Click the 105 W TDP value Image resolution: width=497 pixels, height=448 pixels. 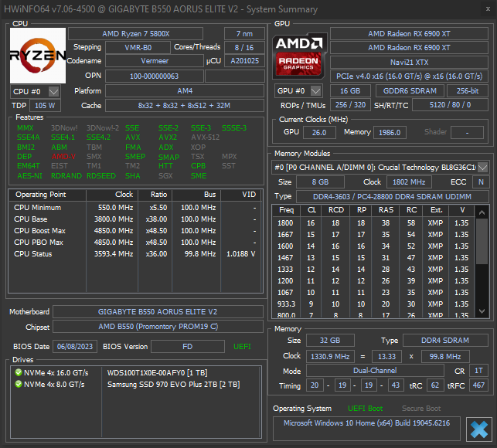point(45,106)
